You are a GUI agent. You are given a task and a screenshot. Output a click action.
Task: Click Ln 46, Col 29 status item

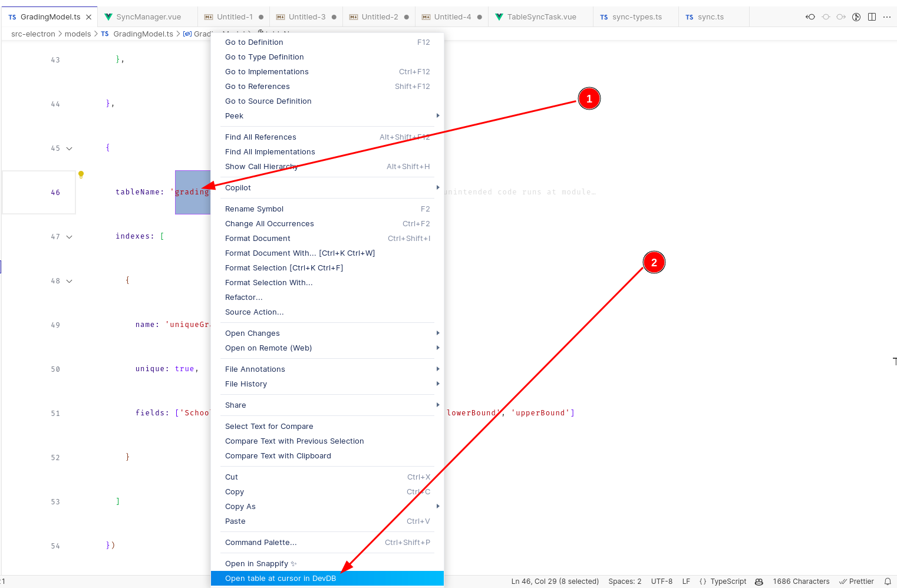[555, 582]
